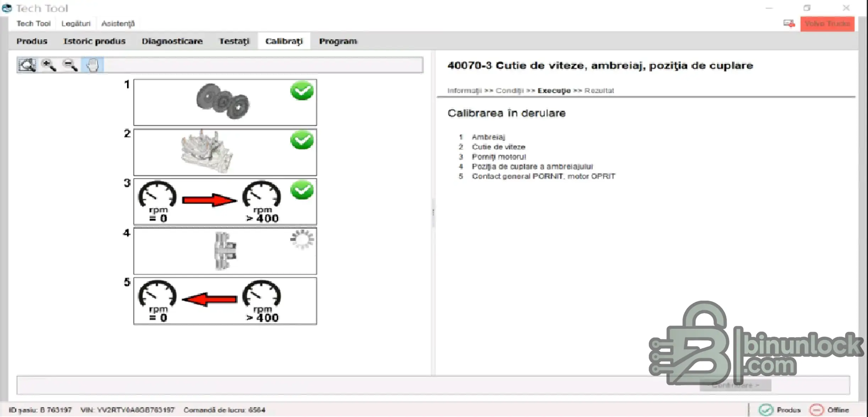Open the Diagnosticare tab
This screenshot has height=417, width=868.
172,41
